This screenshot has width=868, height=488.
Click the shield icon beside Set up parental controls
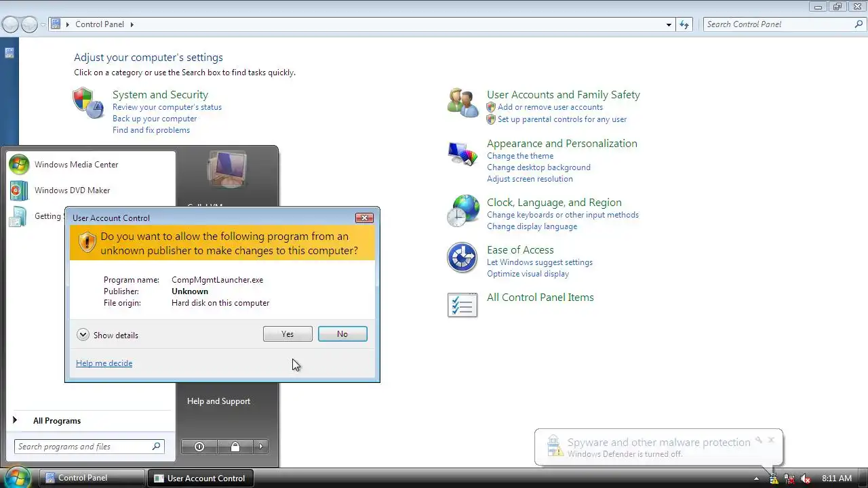(491, 119)
